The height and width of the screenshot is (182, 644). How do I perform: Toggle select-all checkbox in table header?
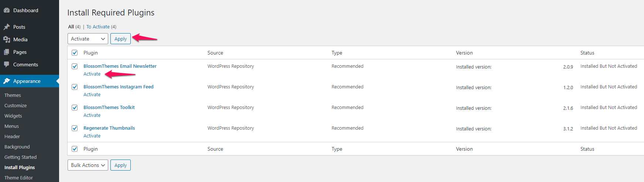pos(75,53)
